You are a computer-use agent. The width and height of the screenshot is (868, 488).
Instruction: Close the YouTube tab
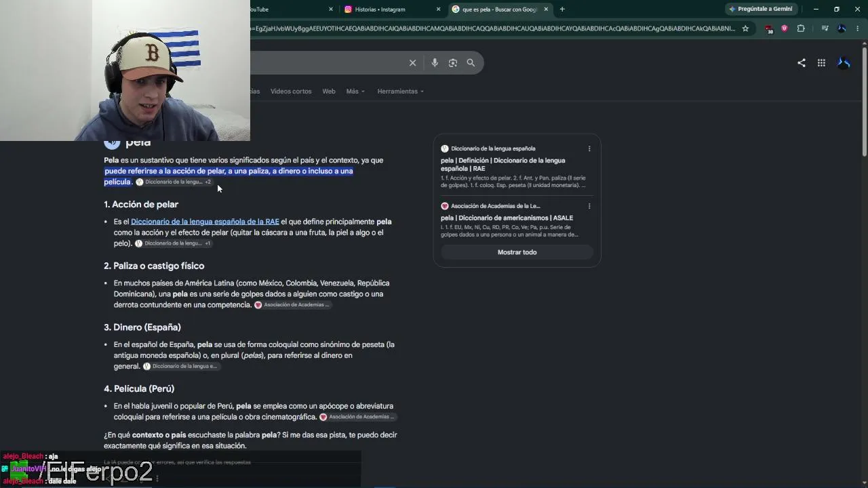point(331,9)
